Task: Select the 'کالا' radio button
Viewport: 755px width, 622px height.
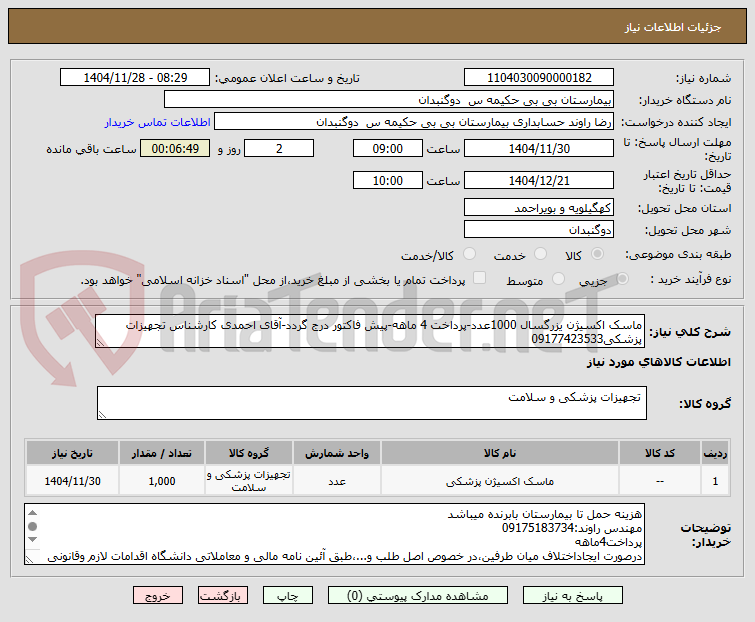Action: click(x=597, y=254)
